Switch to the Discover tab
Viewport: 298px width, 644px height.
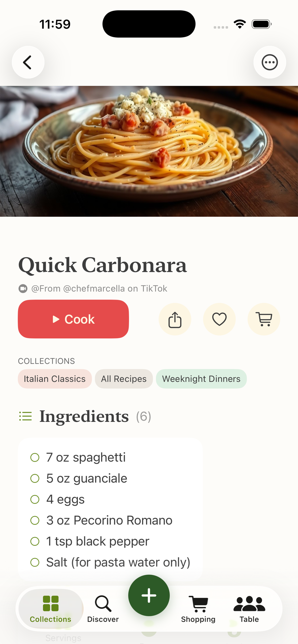tap(103, 608)
